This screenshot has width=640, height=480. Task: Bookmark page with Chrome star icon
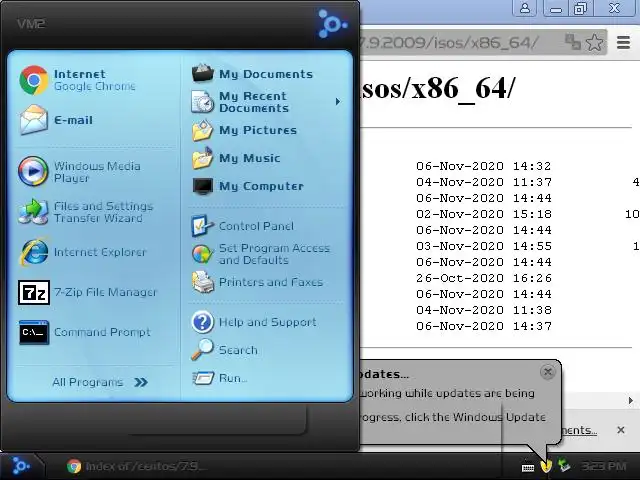tap(594, 42)
